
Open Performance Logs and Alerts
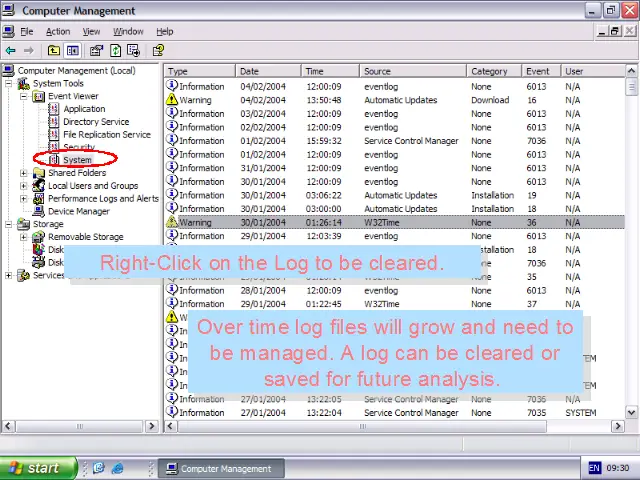pyautogui.click(x=103, y=198)
